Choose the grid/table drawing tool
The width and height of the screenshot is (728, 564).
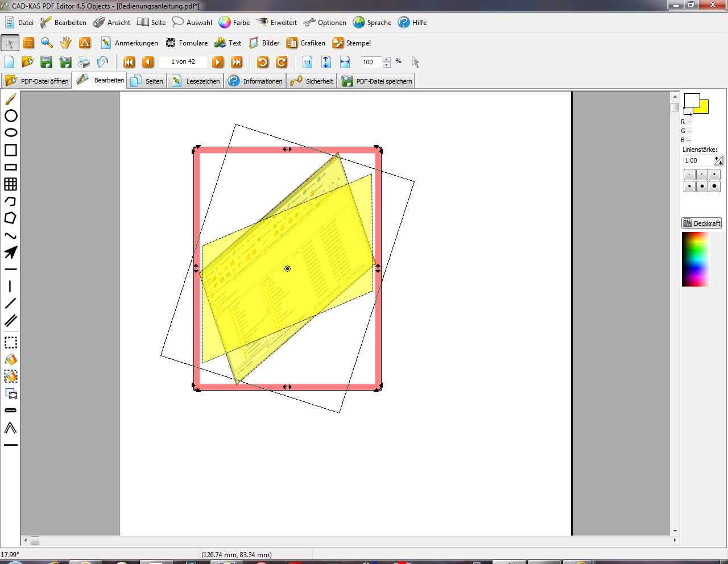click(x=10, y=184)
